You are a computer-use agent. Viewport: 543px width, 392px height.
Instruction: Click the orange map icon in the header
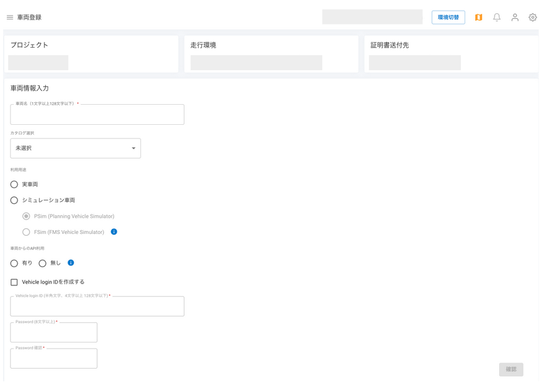478,17
